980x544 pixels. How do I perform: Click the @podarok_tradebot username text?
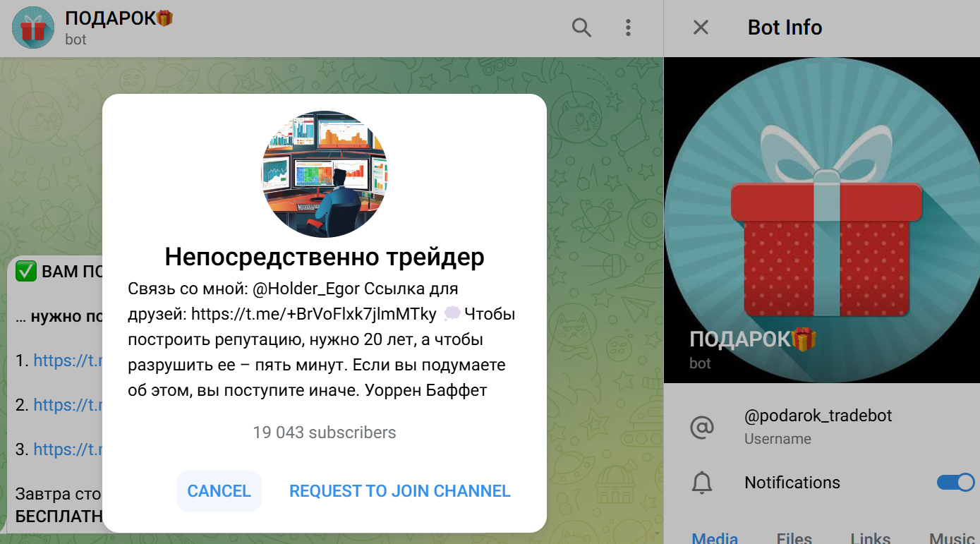[x=818, y=416]
